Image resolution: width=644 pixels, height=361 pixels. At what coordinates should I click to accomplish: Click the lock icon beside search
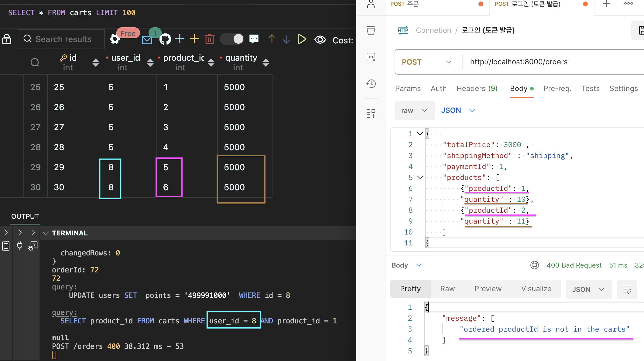point(7,39)
